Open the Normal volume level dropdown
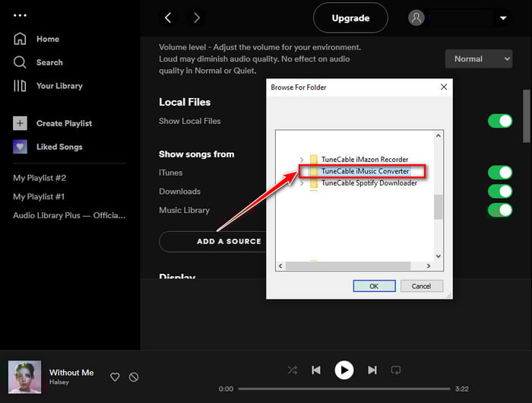This screenshot has height=403, width=532. pos(479,59)
